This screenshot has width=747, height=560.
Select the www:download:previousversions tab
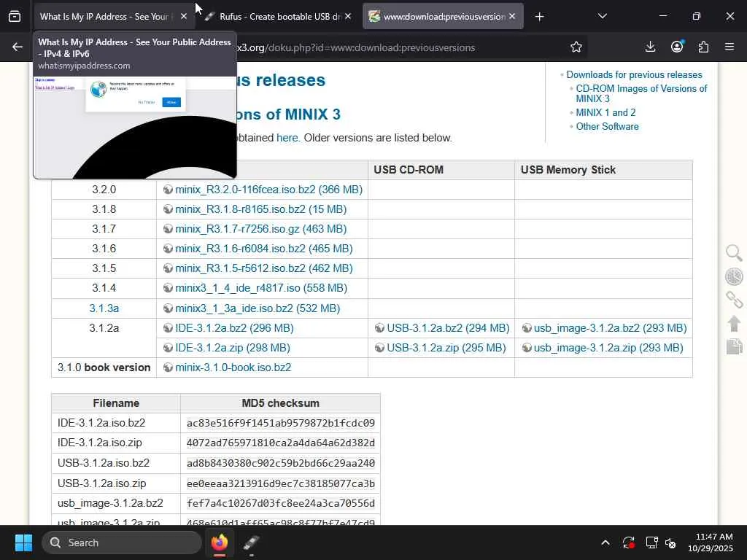pos(444,17)
